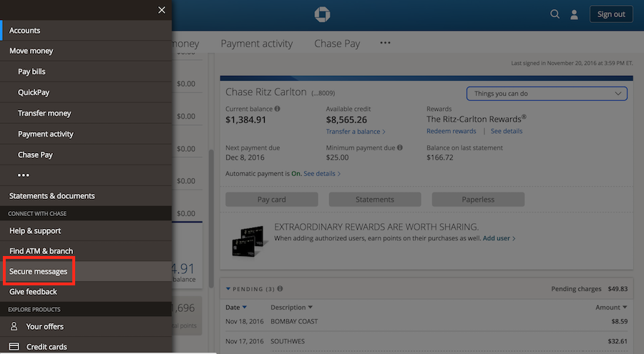The width and height of the screenshot is (644, 354).
Task: Click the Sign out button
Action: click(611, 14)
